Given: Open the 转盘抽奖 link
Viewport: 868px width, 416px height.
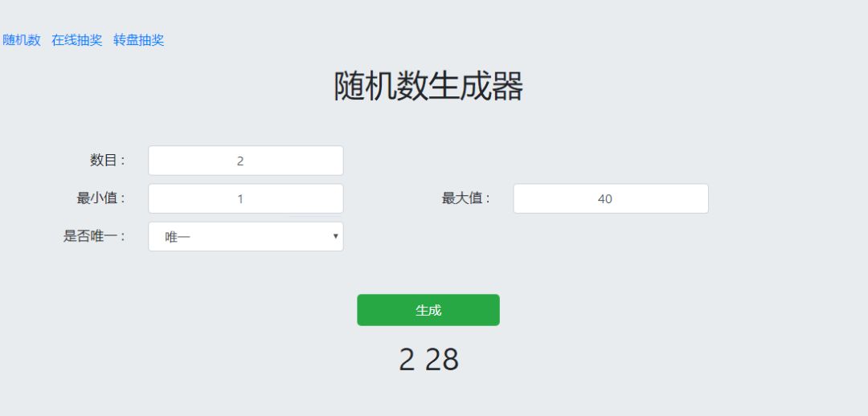Looking at the screenshot, I should (139, 40).
